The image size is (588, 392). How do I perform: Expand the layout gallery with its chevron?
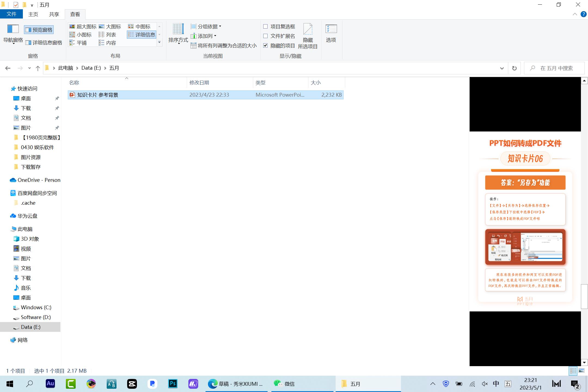[x=160, y=42]
